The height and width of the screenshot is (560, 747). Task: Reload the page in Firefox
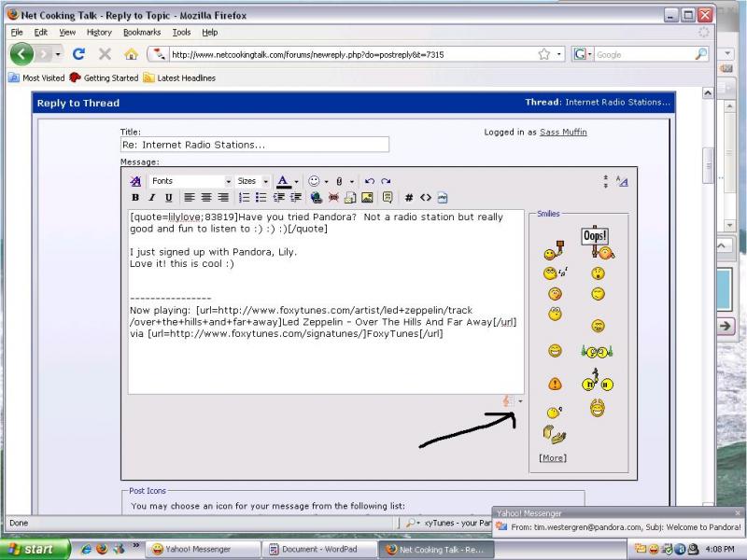[79, 54]
